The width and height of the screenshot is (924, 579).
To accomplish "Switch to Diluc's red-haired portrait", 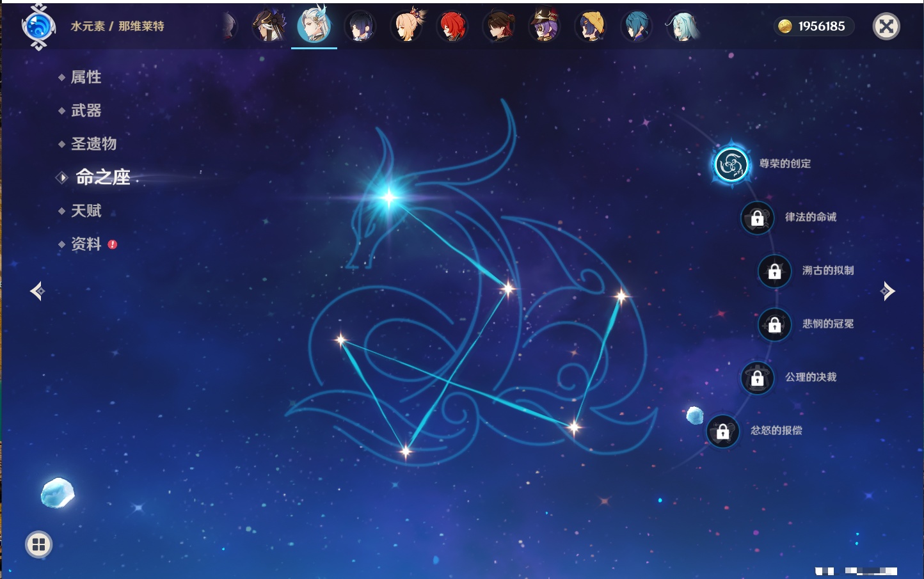I will pos(452,27).
